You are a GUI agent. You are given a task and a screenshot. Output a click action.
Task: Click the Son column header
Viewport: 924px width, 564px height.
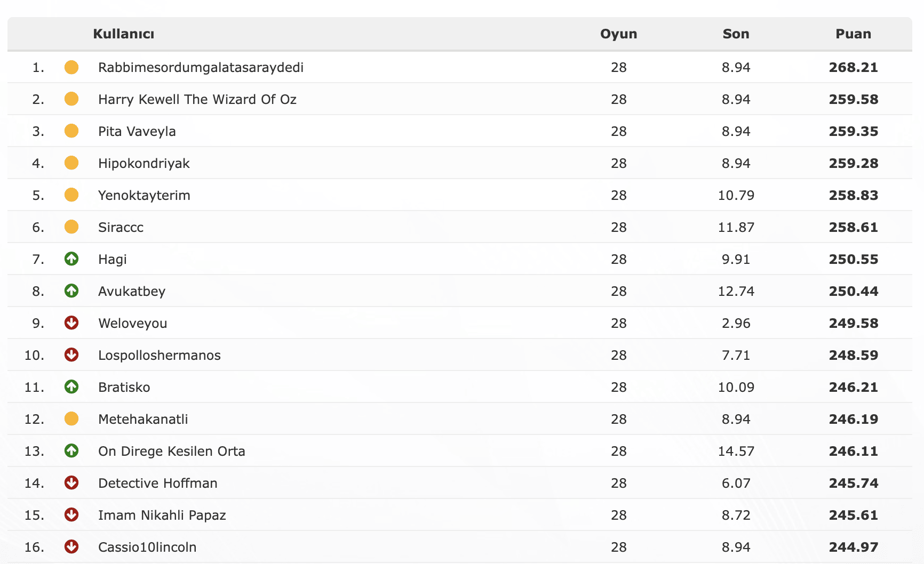point(736,34)
